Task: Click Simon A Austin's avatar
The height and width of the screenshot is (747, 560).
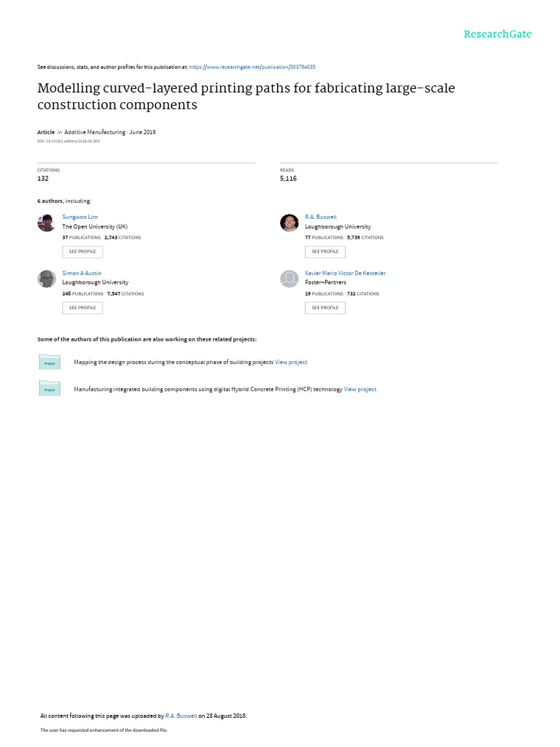Action: click(46, 279)
